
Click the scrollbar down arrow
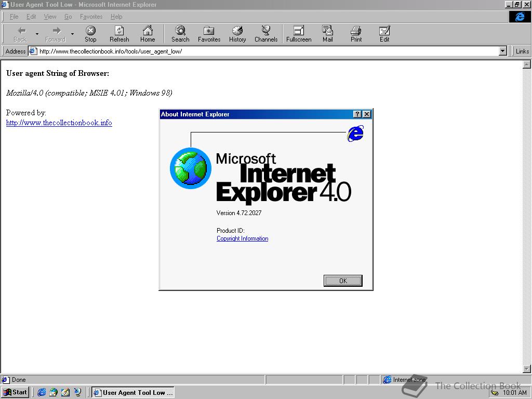click(x=527, y=369)
